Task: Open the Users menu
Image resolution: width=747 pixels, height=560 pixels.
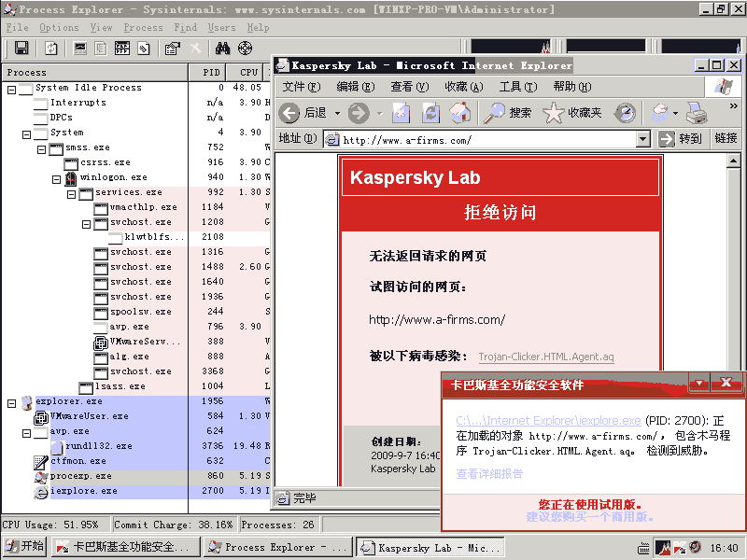Action: pos(221,28)
